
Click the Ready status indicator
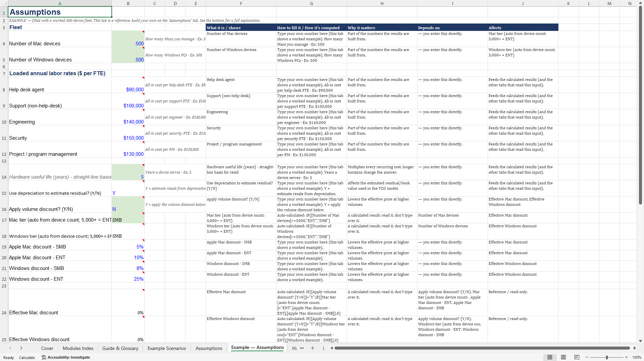(x=8, y=358)
